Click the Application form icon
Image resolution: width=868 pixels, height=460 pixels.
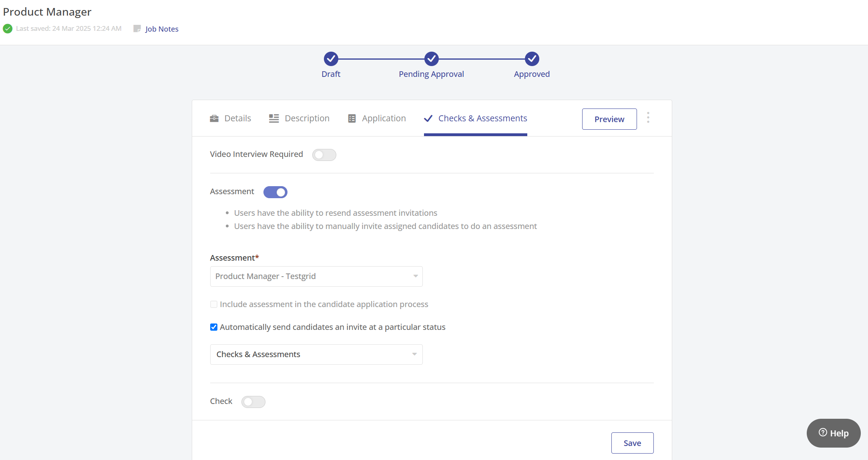click(x=352, y=119)
